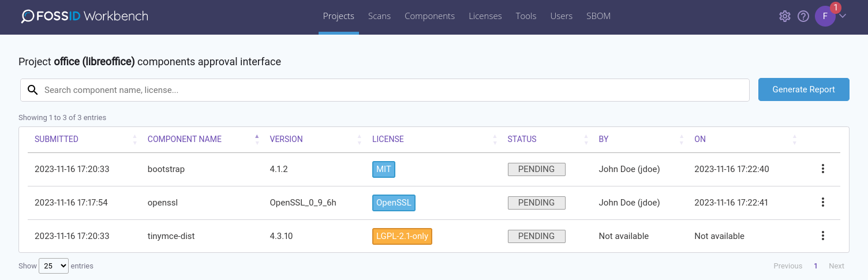Click version 4.3.10 cell

coord(281,236)
